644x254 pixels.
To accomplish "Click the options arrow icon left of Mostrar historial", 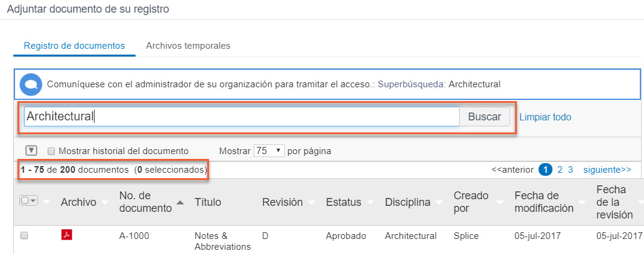I will 32,150.
